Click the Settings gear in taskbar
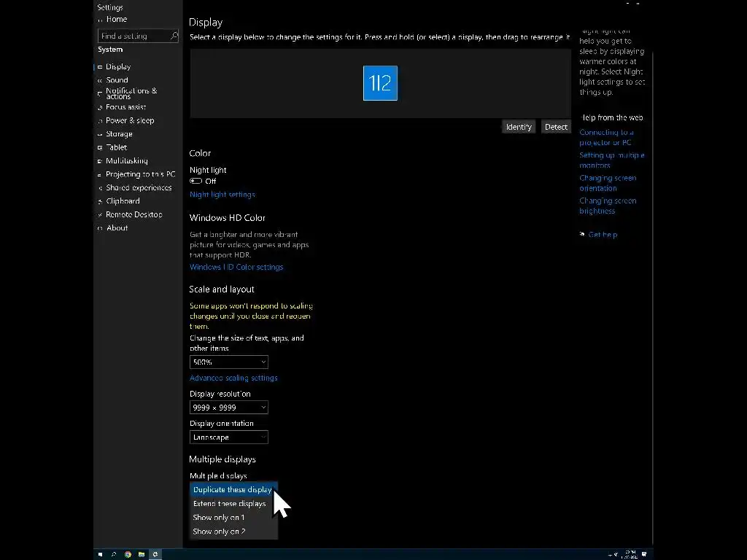 (x=155, y=554)
